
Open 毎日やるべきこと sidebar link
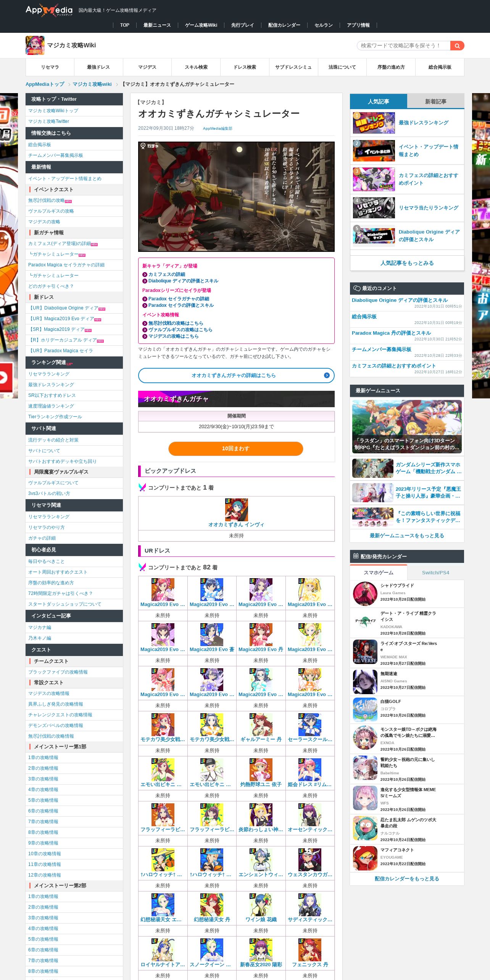(46, 561)
